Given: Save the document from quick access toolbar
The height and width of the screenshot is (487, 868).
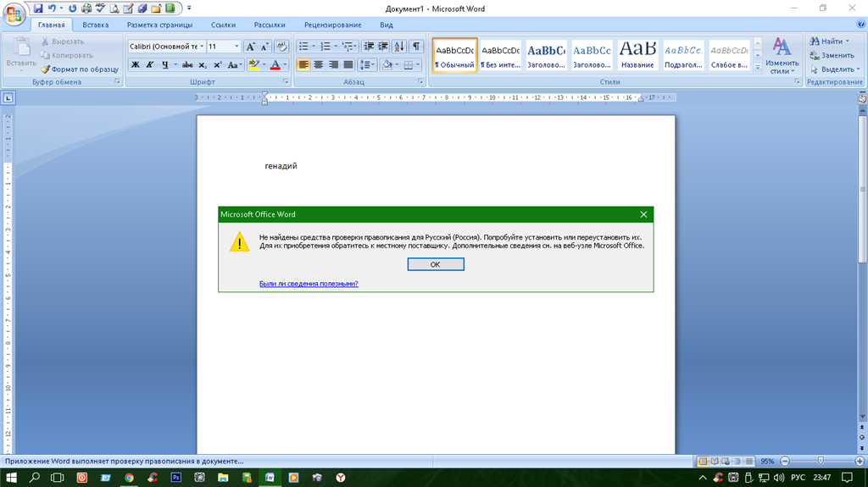Looking at the screenshot, I should (38, 8).
